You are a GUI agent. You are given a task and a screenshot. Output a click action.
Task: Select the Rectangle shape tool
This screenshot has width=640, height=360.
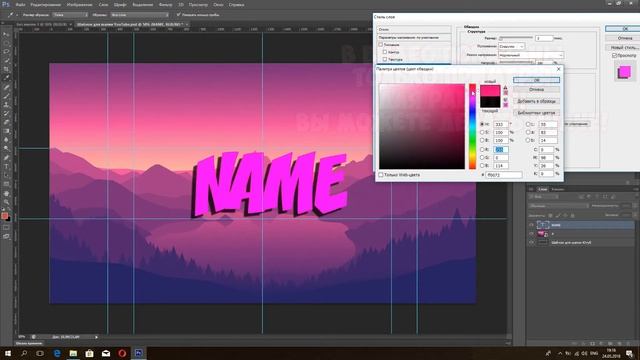pos(6,184)
